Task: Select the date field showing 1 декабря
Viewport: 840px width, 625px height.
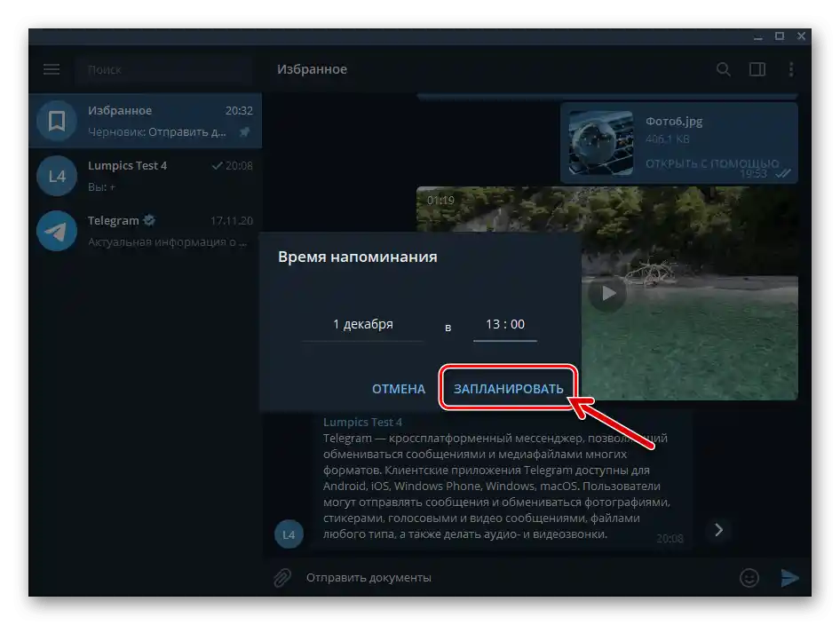Action: 362,325
